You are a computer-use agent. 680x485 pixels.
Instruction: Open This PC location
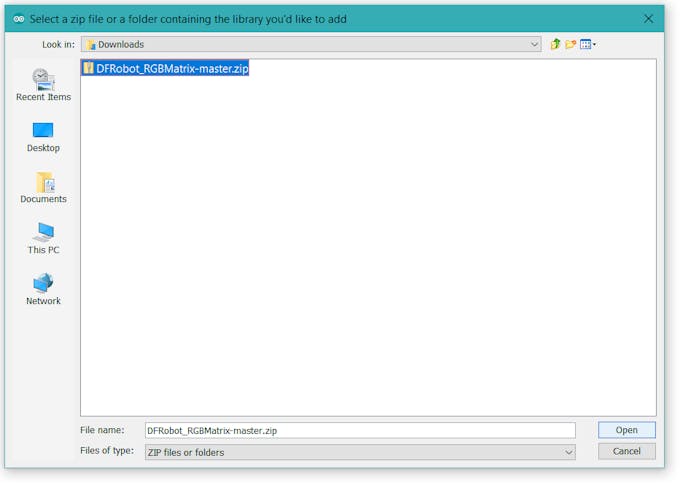[x=43, y=238]
